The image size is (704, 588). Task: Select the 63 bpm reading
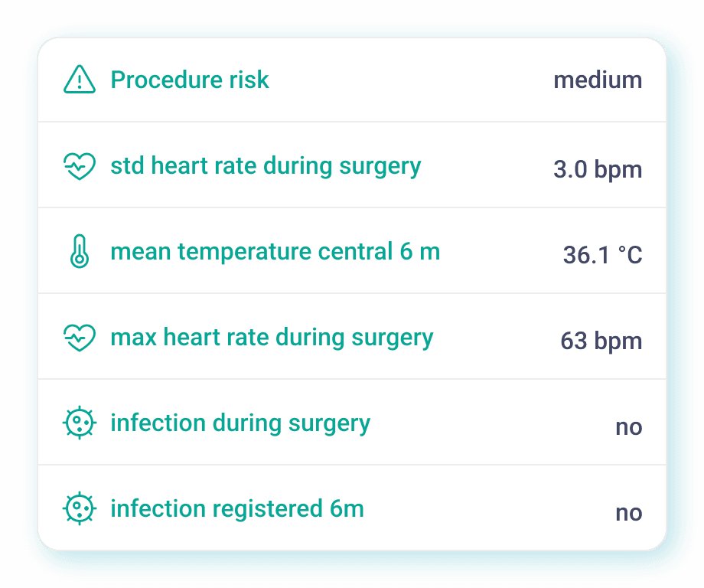pyautogui.click(x=603, y=341)
